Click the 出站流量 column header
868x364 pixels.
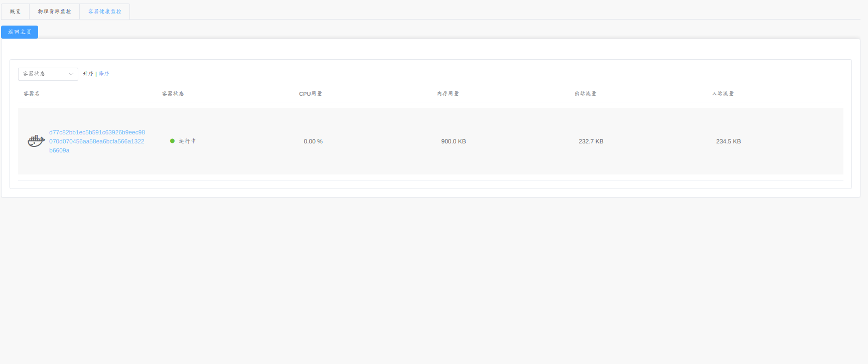(585, 94)
